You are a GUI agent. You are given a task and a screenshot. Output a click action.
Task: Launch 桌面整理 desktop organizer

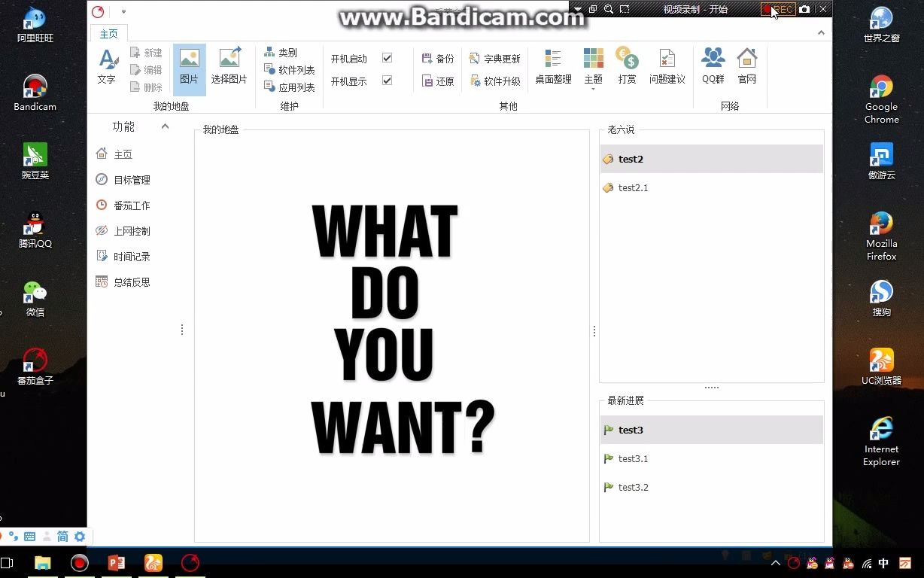click(x=553, y=66)
